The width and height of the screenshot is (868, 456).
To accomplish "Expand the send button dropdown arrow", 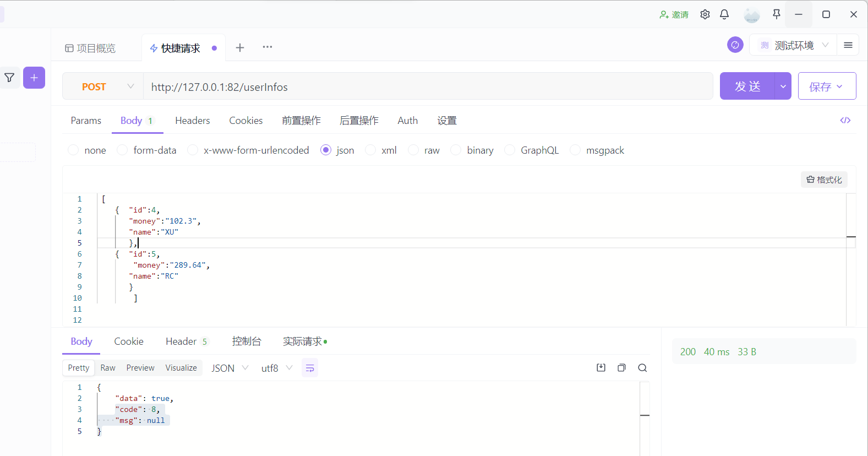I will click(783, 86).
